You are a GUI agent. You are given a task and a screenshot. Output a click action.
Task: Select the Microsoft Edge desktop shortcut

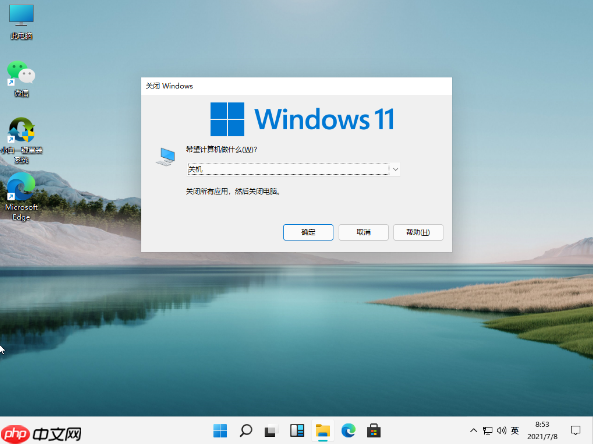21,197
